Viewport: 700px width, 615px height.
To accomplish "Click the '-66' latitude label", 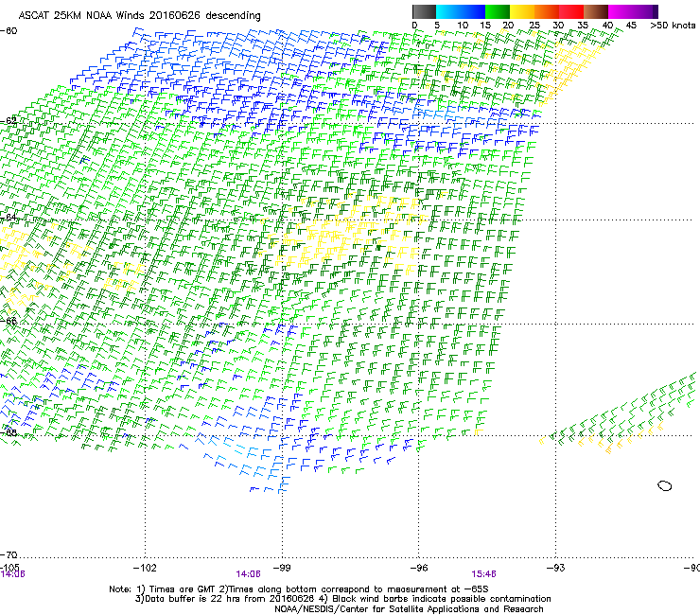I will pyautogui.click(x=9, y=321).
